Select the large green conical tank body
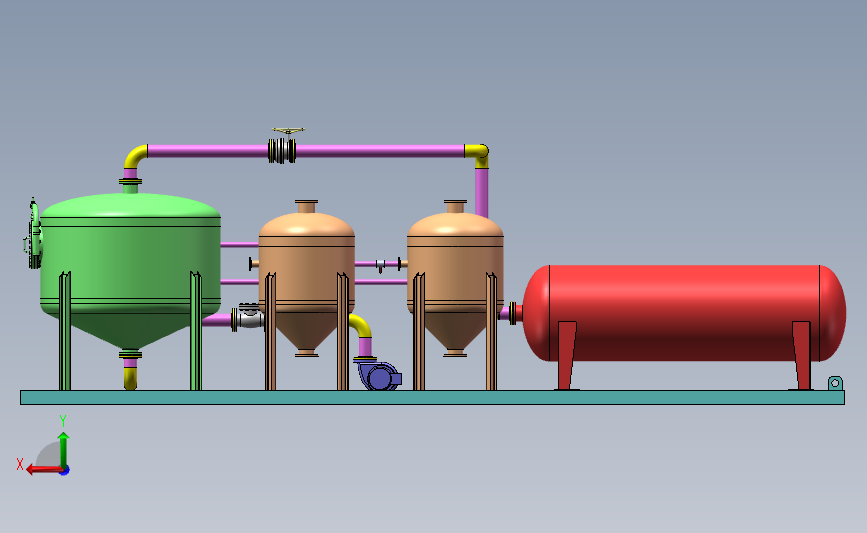Screen dimensions: 867x533 click(x=130, y=265)
